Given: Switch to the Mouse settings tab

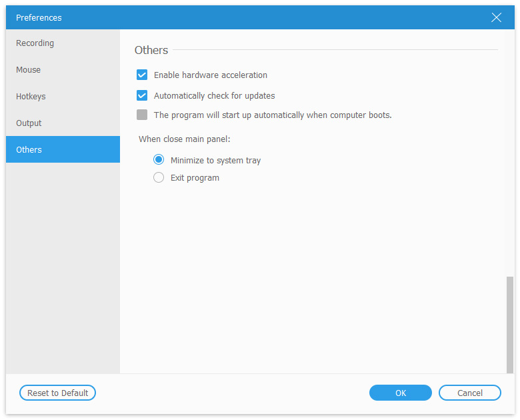Looking at the screenshot, I should [x=29, y=70].
